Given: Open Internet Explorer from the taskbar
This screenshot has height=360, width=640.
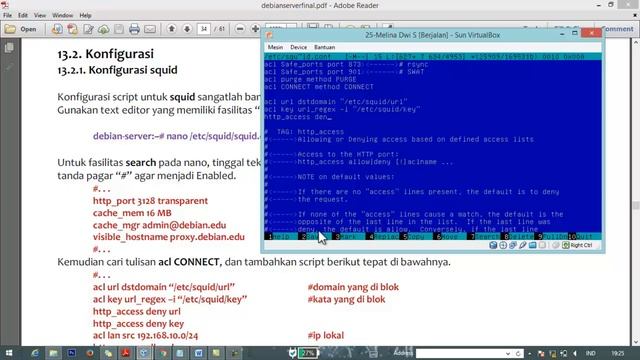Looking at the screenshot, I should [x=35, y=353].
